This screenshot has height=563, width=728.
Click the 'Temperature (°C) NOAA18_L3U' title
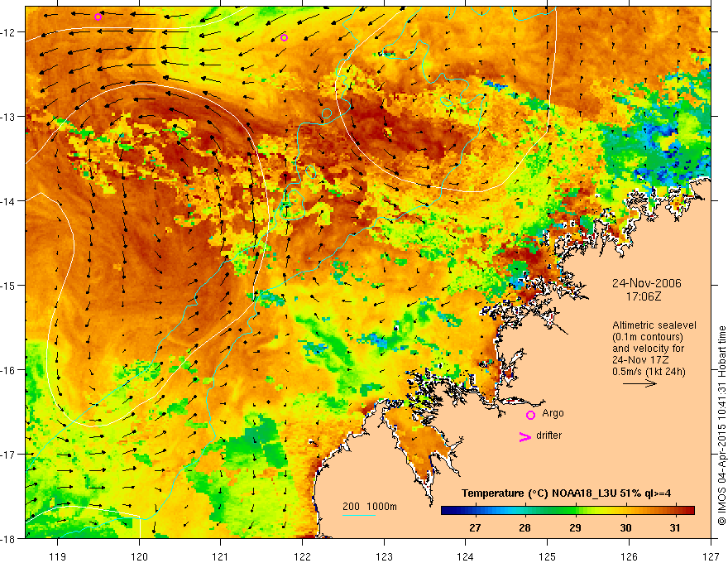[566, 493]
